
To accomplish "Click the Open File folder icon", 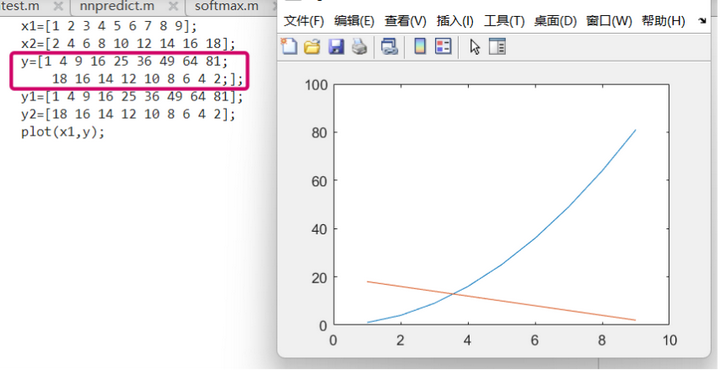I will click(312, 46).
